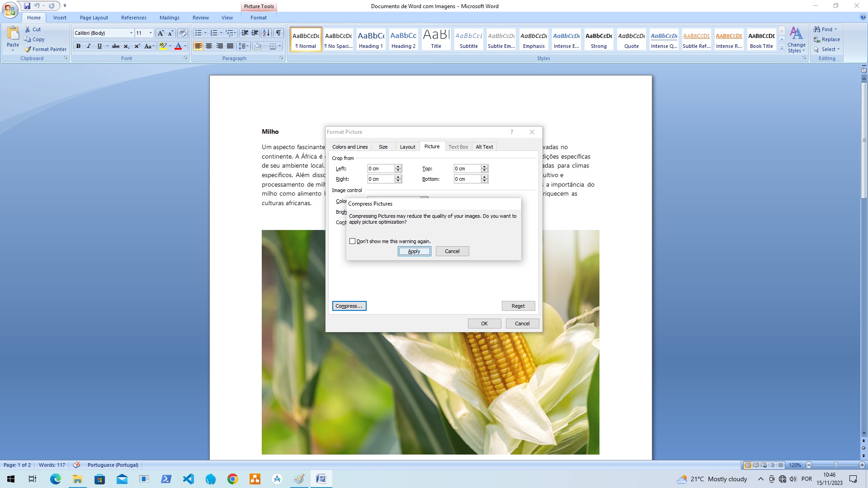Viewport: 868px width, 488px height.
Task: Click Apply in Compress Pictures dialog
Action: [414, 251]
